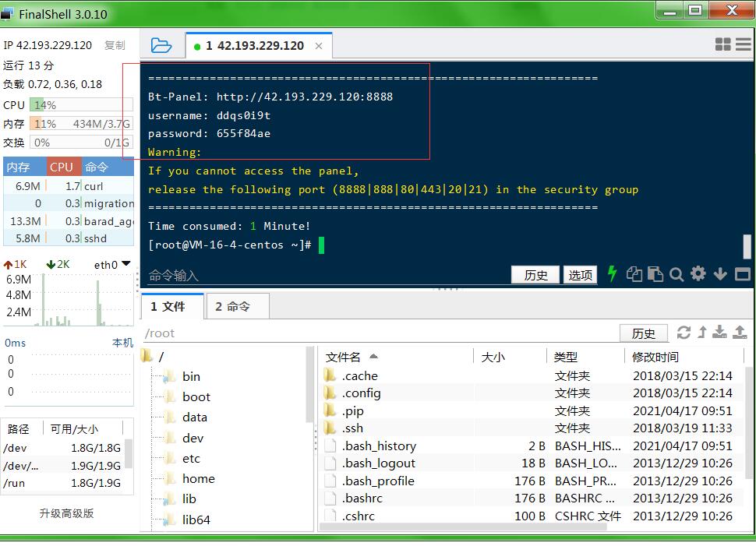
Task: Expand the home folder in directory tree
Action: tap(198, 479)
